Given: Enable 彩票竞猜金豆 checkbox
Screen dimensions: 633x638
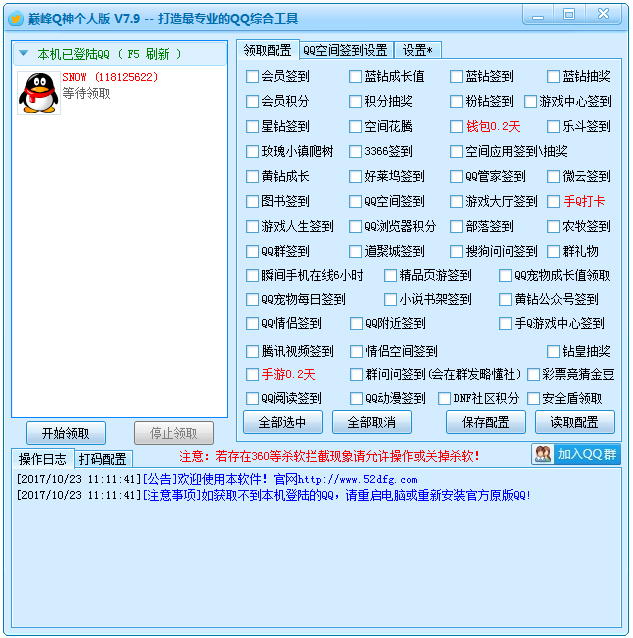Looking at the screenshot, I should [533, 374].
